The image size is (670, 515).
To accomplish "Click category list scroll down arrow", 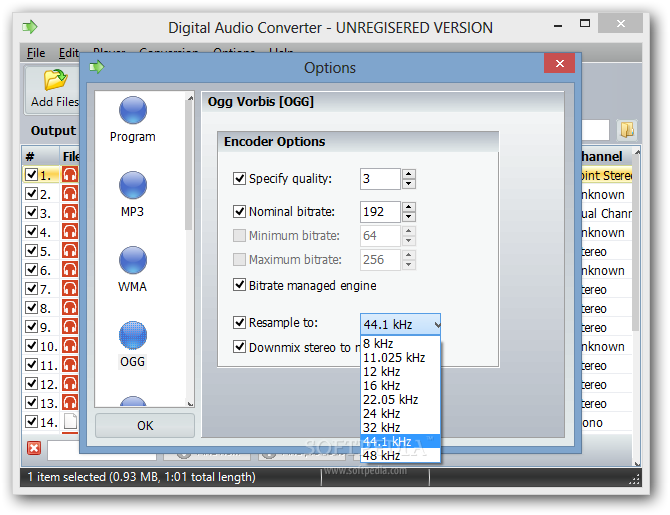I will (x=190, y=403).
